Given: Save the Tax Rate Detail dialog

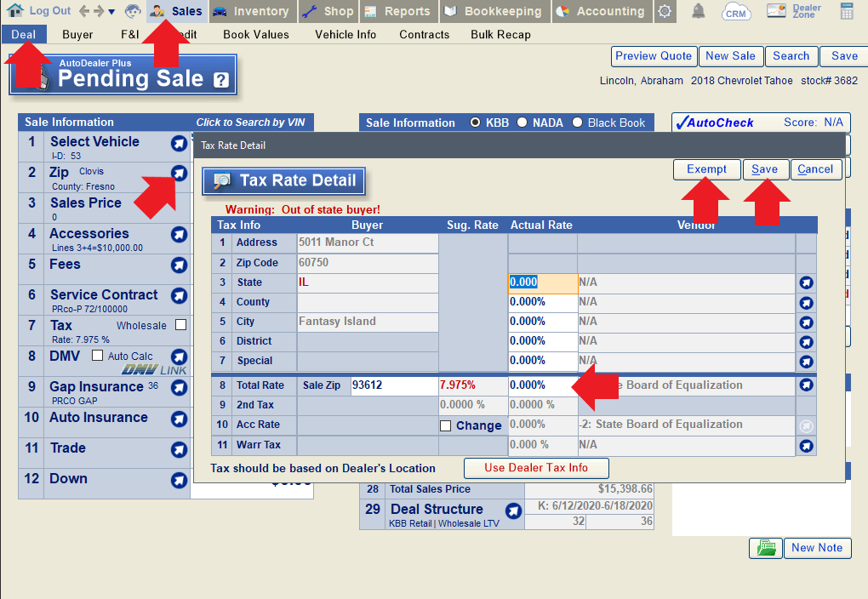Looking at the screenshot, I should click(764, 169).
